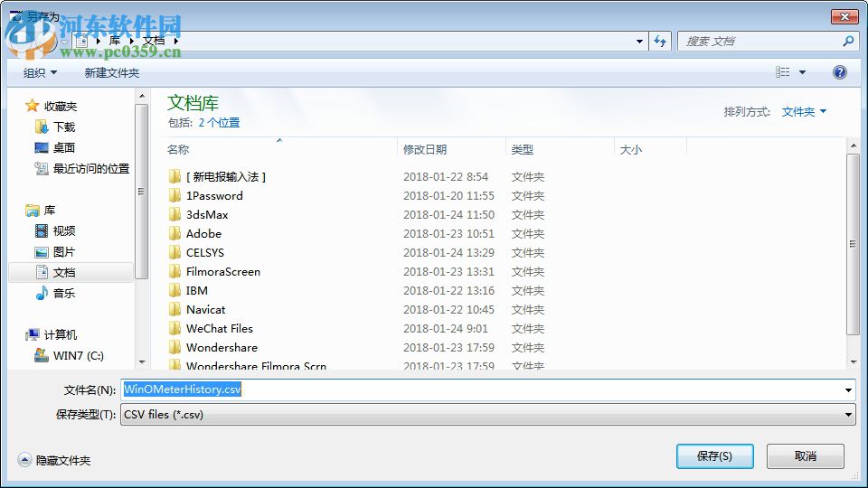Select the FilmoraScreen folder icon

(175, 272)
